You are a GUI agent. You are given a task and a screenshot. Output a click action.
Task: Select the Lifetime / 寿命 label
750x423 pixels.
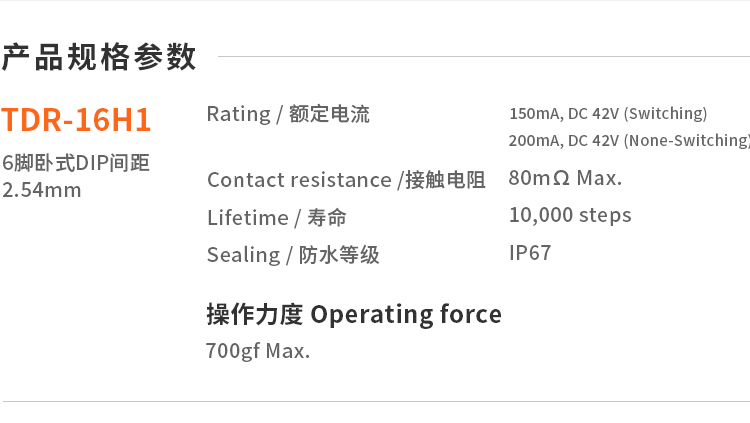pyautogui.click(x=277, y=217)
